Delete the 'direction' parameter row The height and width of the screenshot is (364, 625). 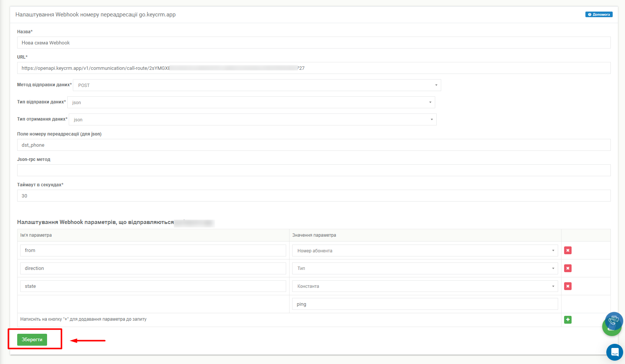pyautogui.click(x=568, y=268)
